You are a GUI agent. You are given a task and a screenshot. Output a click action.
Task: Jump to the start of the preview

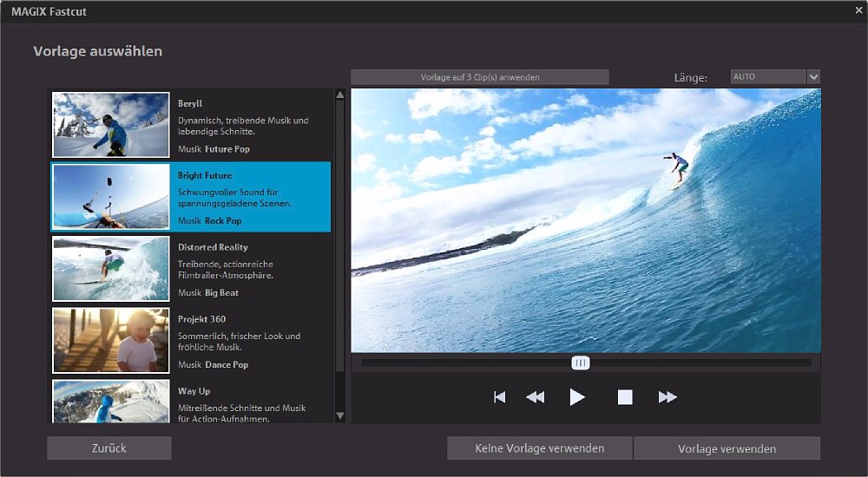pos(499,397)
